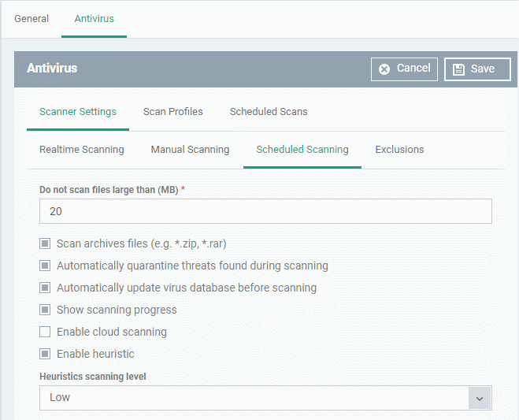Toggle Scan archives files checkbox
Image resolution: width=519 pixels, height=420 pixels.
pos(45,243)
